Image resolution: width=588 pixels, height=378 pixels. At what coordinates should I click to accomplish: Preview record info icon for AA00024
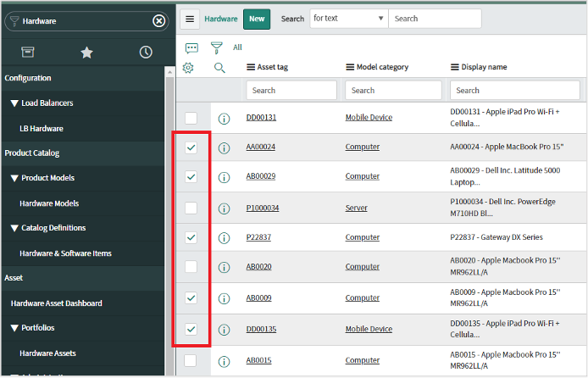[x=224, y=148]
